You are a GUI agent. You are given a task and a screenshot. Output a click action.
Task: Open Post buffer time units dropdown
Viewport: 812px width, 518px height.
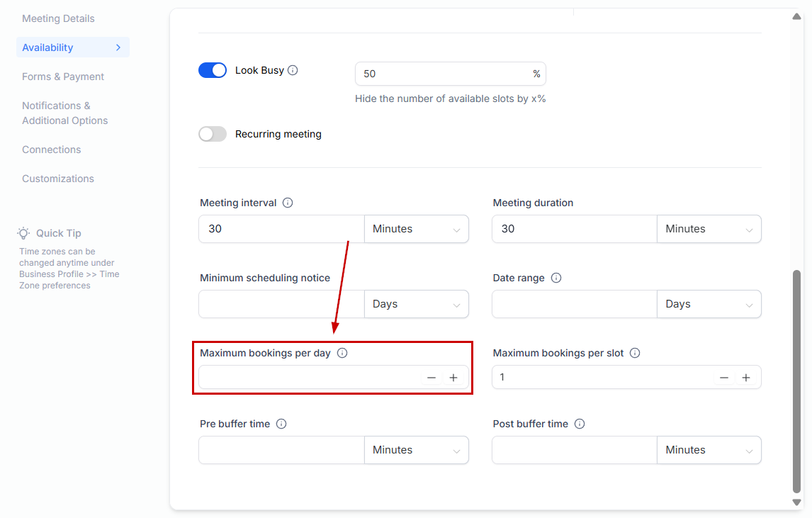(x=709, y=450)
